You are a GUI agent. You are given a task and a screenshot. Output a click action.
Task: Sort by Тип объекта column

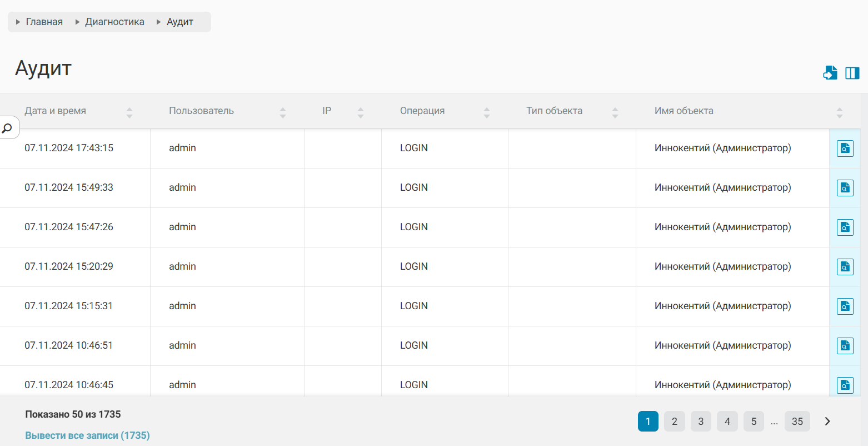click(x=615, y=113)
